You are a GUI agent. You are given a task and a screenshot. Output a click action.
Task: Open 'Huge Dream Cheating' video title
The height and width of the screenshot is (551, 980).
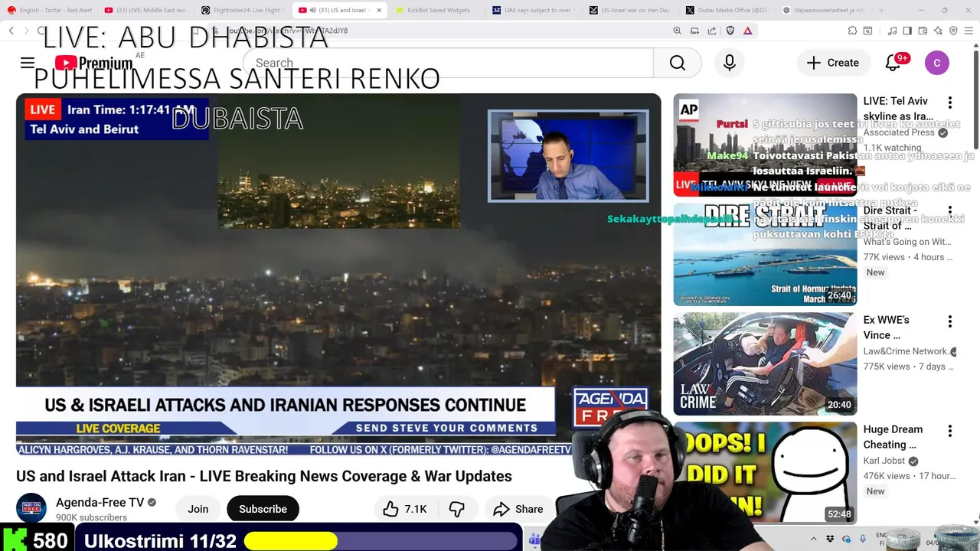[x=893, y=437]
